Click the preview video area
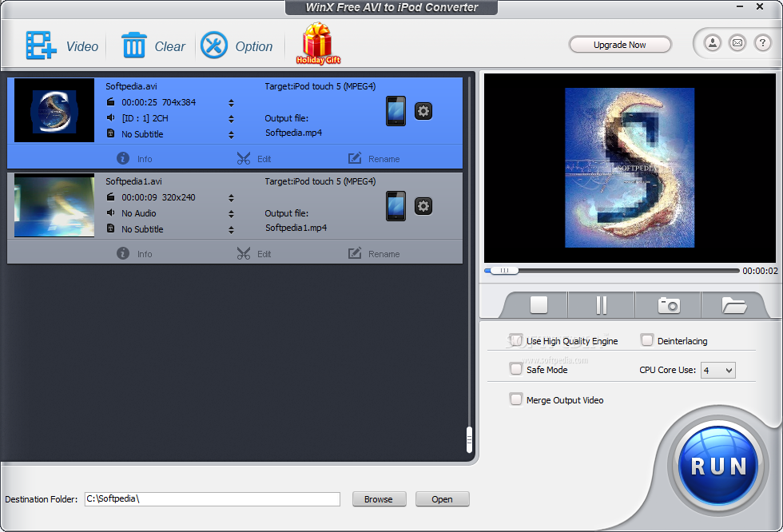Screen dimensions: 783x532 pos(630,168)
